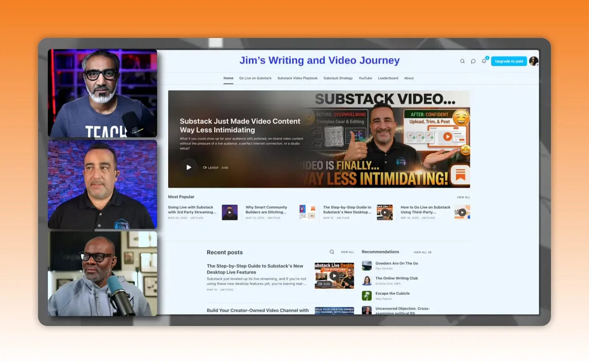The height and width of the screenshot is (364, 589).
Task: Open the 'Escape the Cubicle' recommendation
Action: [392, 293]
